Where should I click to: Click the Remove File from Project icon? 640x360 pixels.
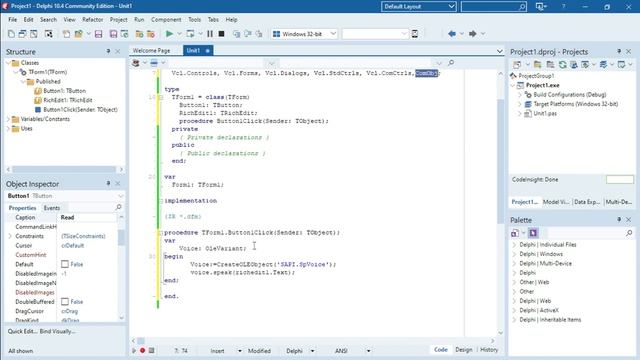point(151,34)
